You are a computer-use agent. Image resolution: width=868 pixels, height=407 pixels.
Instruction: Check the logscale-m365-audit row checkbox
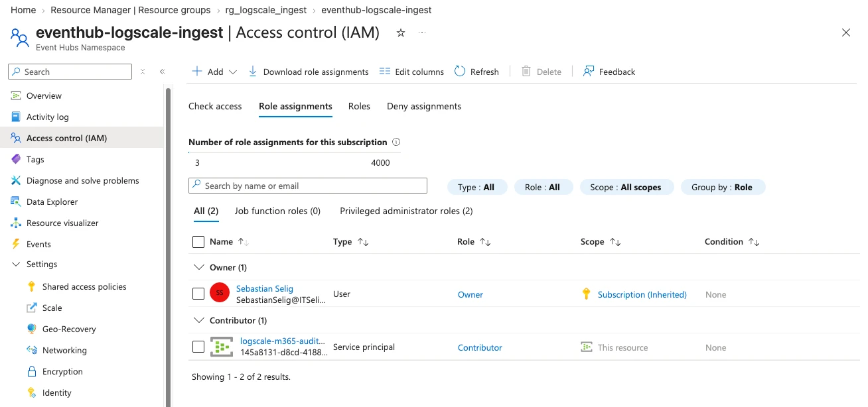[x=198, y=347]
